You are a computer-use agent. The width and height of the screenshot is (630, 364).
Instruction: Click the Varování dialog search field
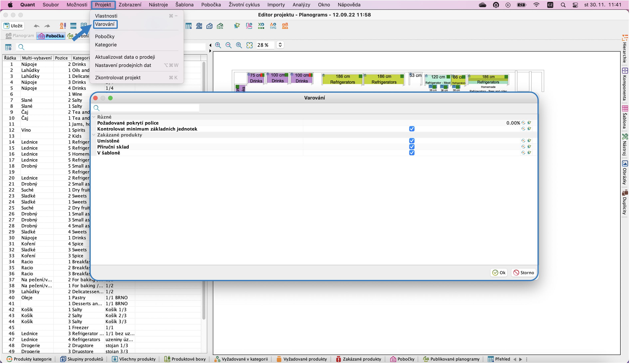click(x=146, y=108)
